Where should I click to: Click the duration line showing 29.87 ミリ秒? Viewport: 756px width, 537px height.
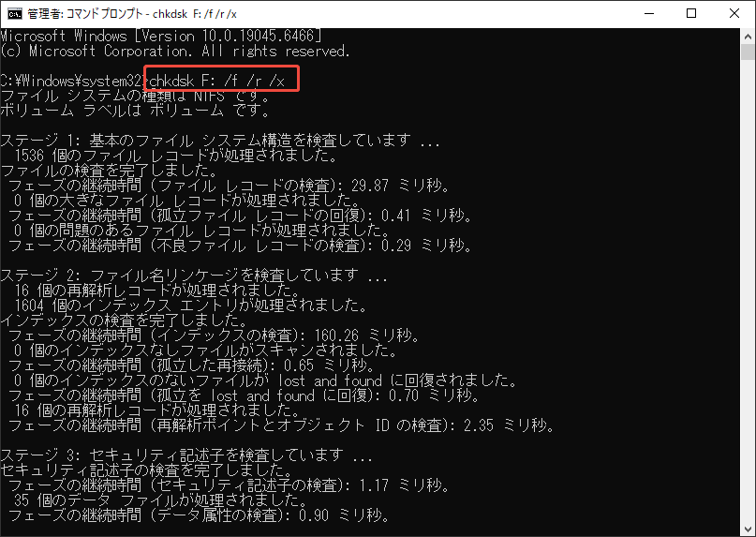click(x=229, y=186)
